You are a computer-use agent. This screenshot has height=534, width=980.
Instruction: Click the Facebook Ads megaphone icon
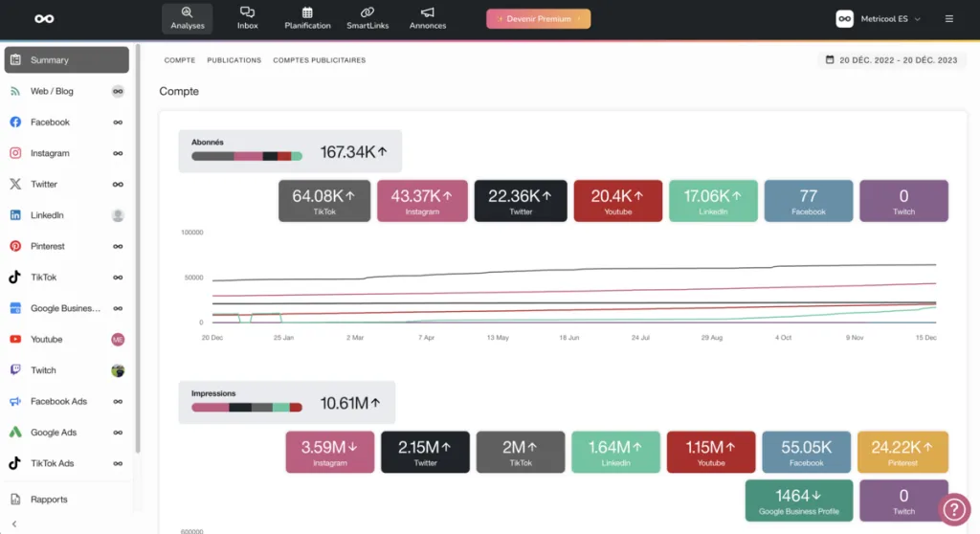point(15,401)
